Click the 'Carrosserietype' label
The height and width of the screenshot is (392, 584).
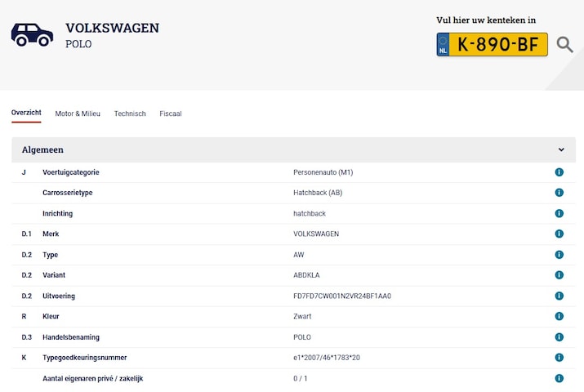pyautogui.click(x=68, y=193)
